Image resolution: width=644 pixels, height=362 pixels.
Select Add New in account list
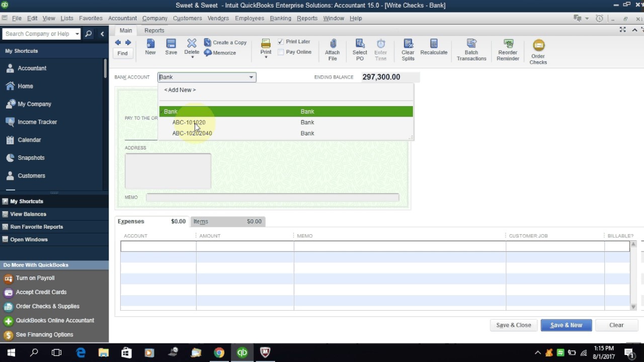click(x=180, y=90)
